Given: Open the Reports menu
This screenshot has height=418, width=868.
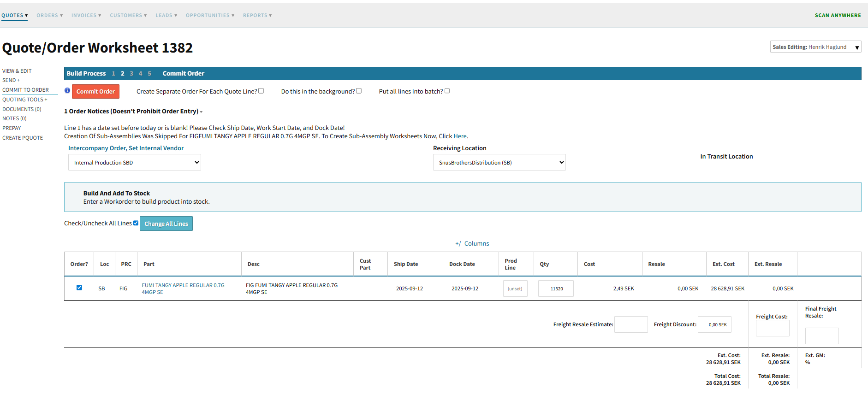Looking at the screenshot, I should click(x=257, y=16).
